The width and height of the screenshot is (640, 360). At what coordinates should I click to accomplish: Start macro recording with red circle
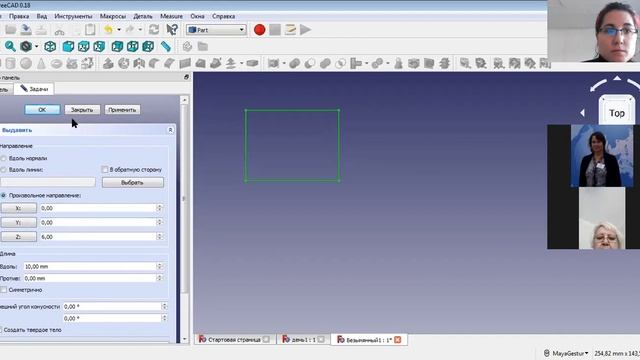[x=260, y=29]
